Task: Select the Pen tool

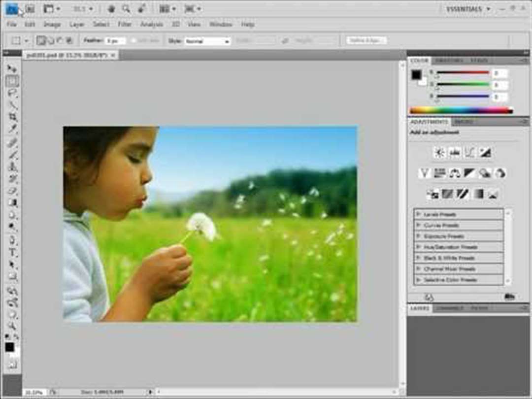Action: [12, 240]
